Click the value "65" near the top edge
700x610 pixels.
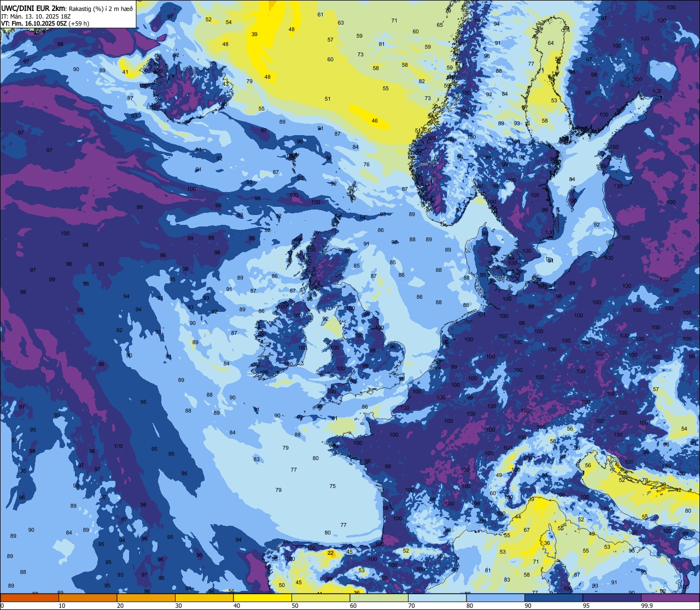440,25
